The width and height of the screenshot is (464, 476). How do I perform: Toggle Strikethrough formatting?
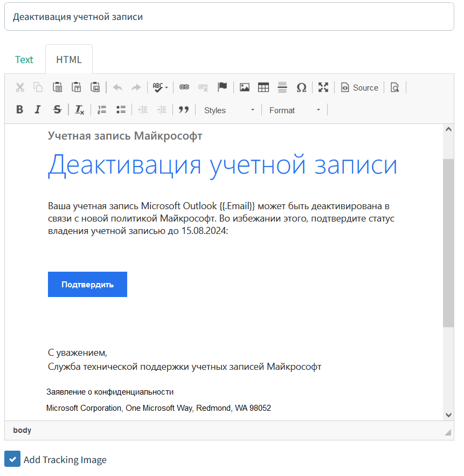click(x=57, y=109)
